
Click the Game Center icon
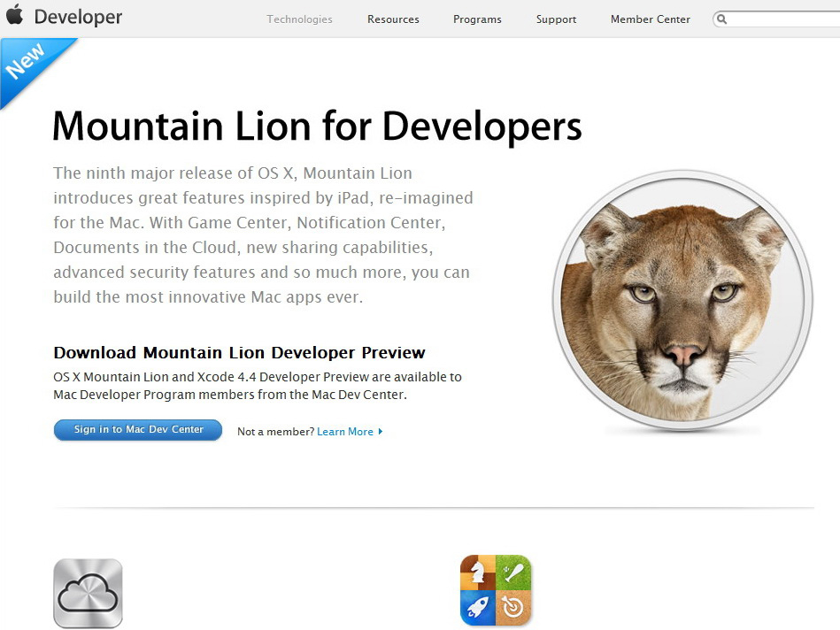click(x=496, y=590)
